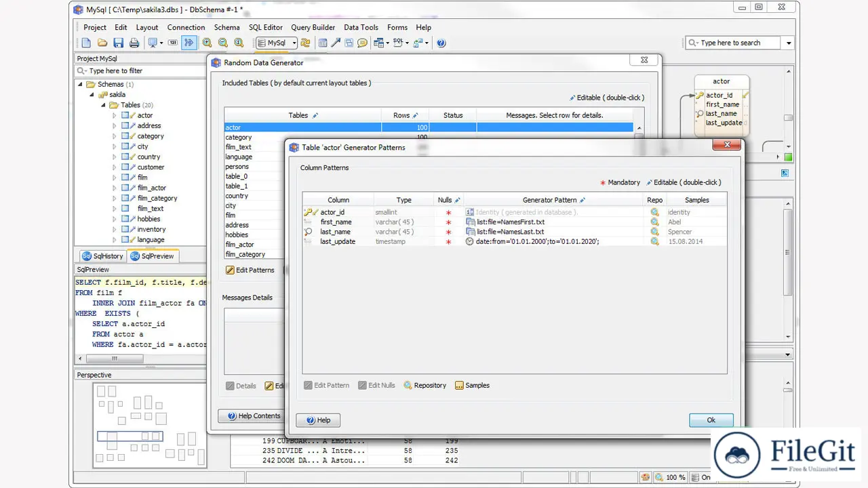Click the Repository button

click(x=425, y=385)
